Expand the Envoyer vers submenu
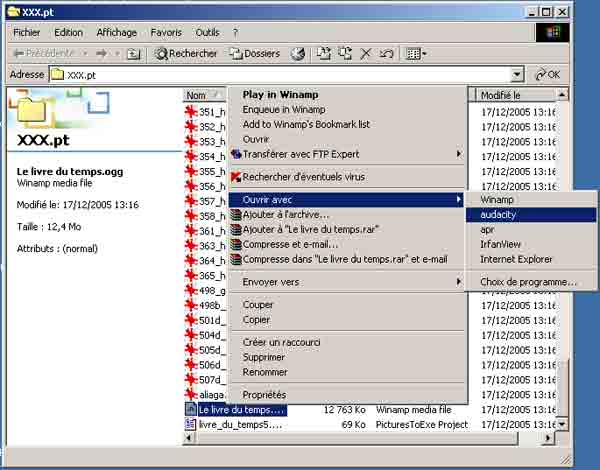 [347, 282]
